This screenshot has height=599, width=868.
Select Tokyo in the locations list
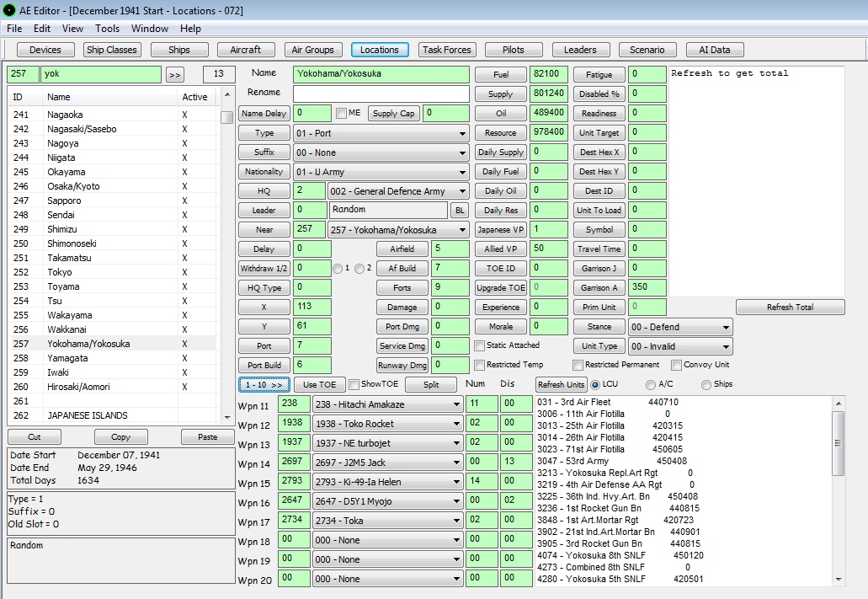click(60, 272)
